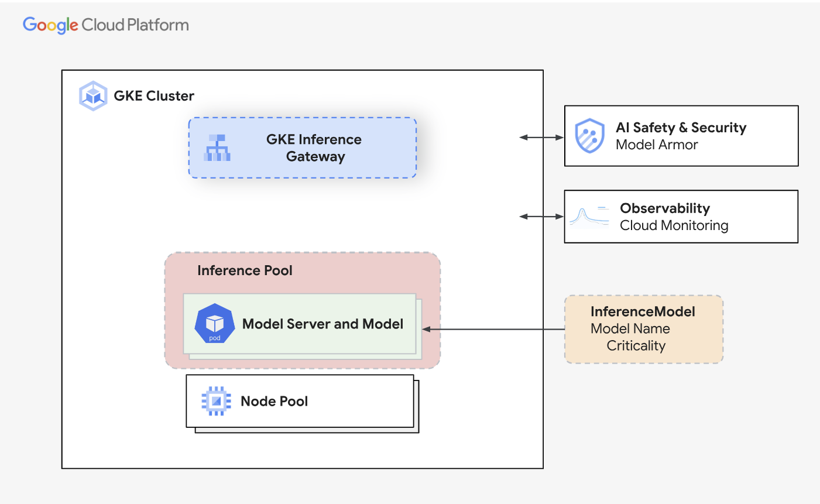Click the arrow from InferenceModel to Model Server
The width and height of the screenshot is (820, 504).
tap(493, 329)
